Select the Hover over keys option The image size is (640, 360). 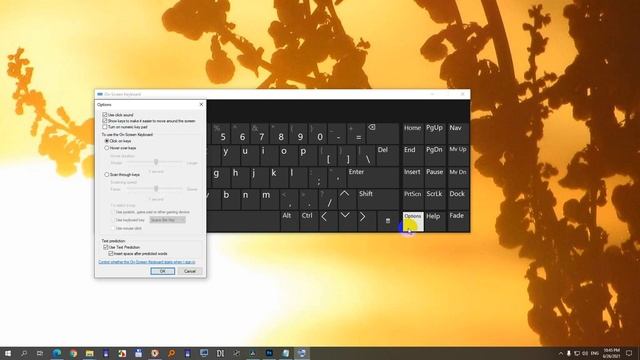pyautogui.click(x=107, y=148)
